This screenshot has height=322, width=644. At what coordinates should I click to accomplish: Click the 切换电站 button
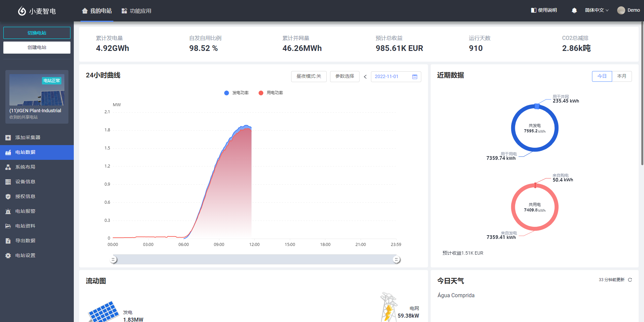coord(37,33)
